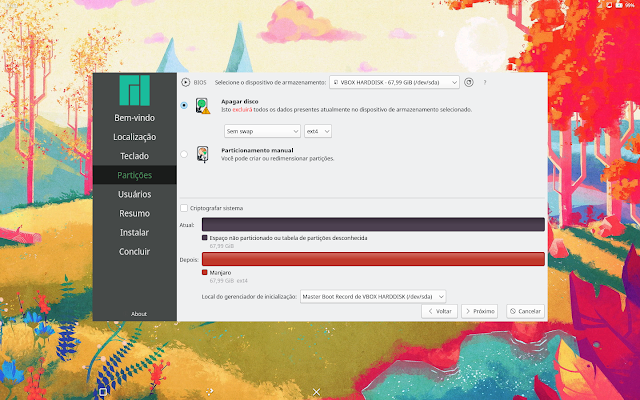Click the 'Apagar disco' heading text
The image size is (640, 400).
(240, 102)
